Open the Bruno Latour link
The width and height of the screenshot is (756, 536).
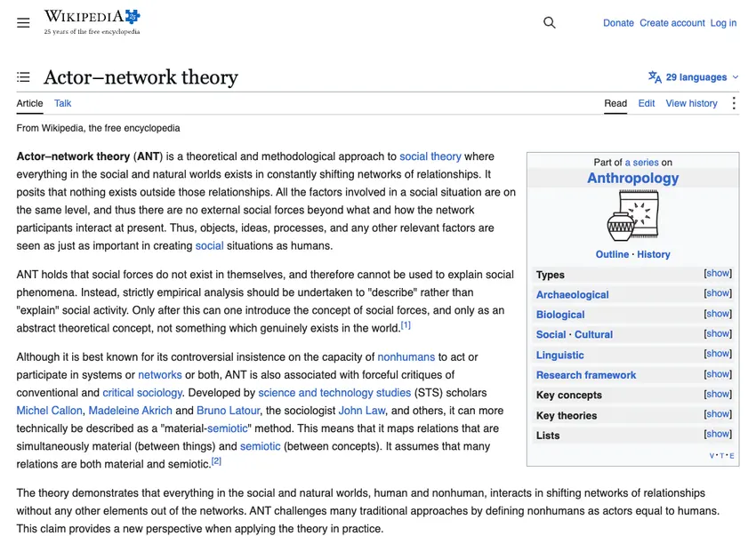pyautogui.click(x=228, y=411)
